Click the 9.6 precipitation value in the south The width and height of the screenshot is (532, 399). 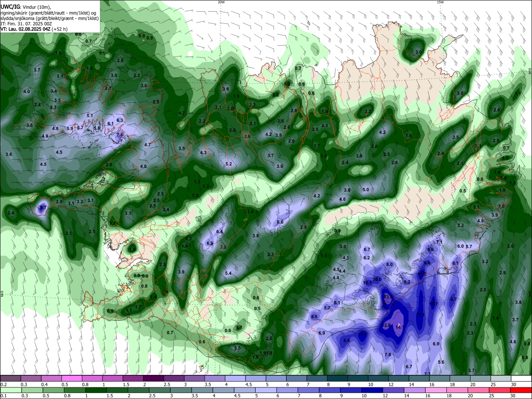coord(347,341)
